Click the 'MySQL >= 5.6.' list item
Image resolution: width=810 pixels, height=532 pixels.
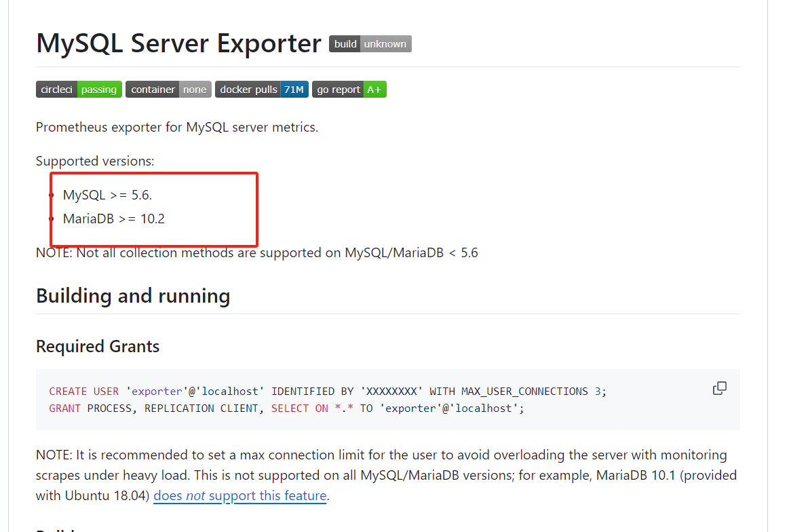pos(107,195)
